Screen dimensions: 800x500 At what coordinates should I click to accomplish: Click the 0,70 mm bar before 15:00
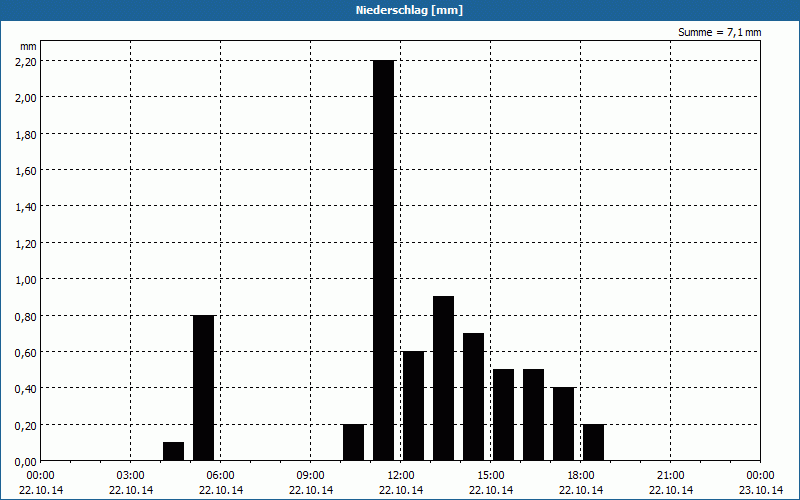click(473, 397)
